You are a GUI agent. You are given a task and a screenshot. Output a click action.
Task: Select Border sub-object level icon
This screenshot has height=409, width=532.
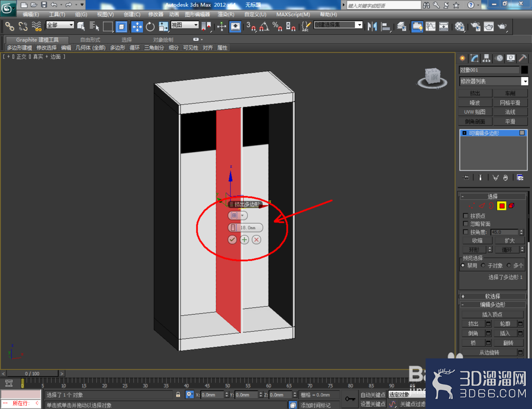[491, 206]
